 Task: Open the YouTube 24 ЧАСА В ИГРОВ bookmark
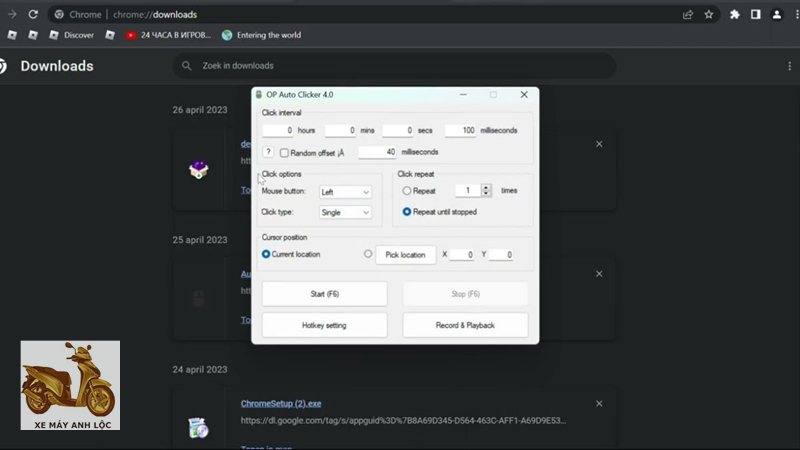[168, 35]
